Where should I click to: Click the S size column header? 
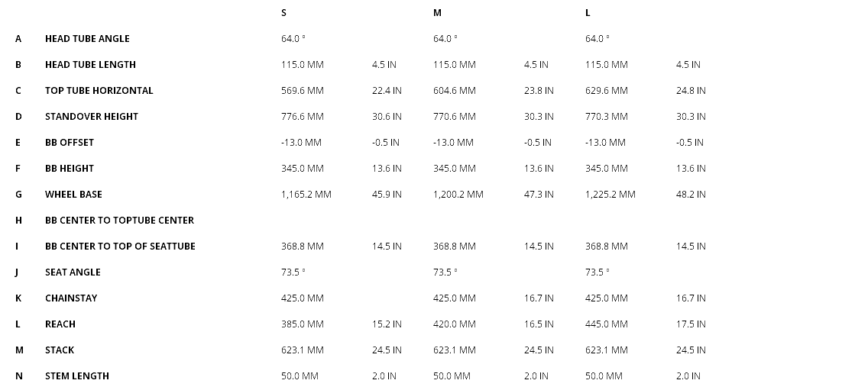click(284, 13)
